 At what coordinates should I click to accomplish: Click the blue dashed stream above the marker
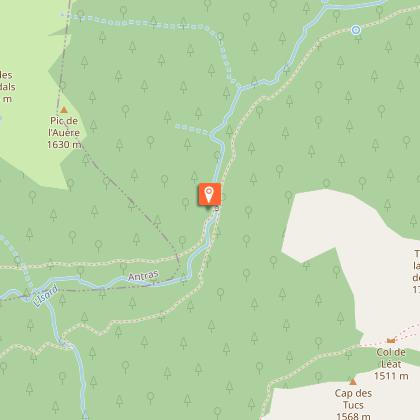point(193,129)
